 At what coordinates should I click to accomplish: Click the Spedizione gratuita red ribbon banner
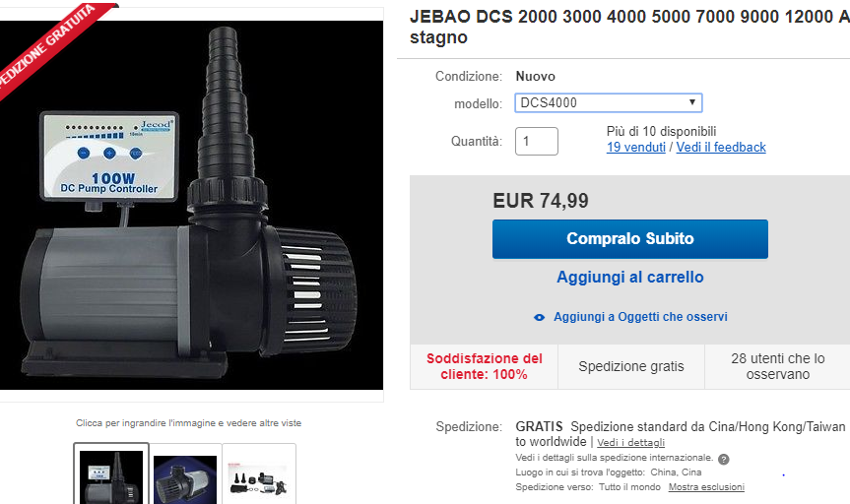click(x=47, y=46)
